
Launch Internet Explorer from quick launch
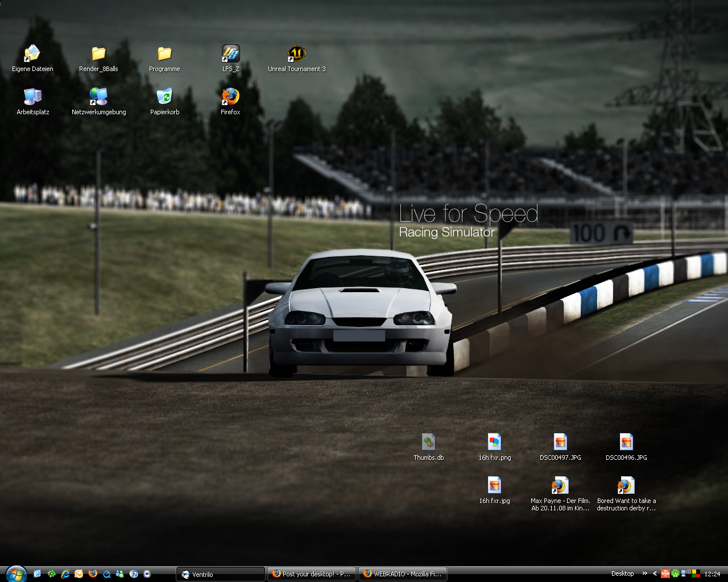(x=65, y=574)
